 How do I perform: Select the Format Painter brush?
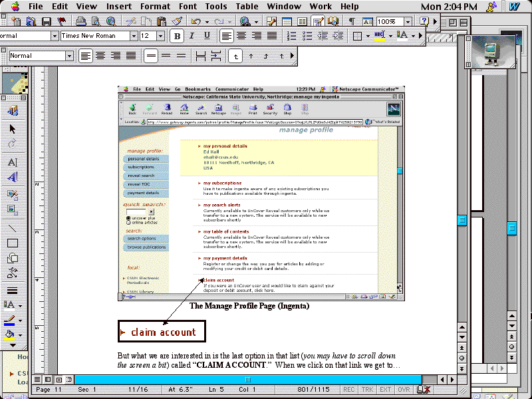(x=176, y=22)
